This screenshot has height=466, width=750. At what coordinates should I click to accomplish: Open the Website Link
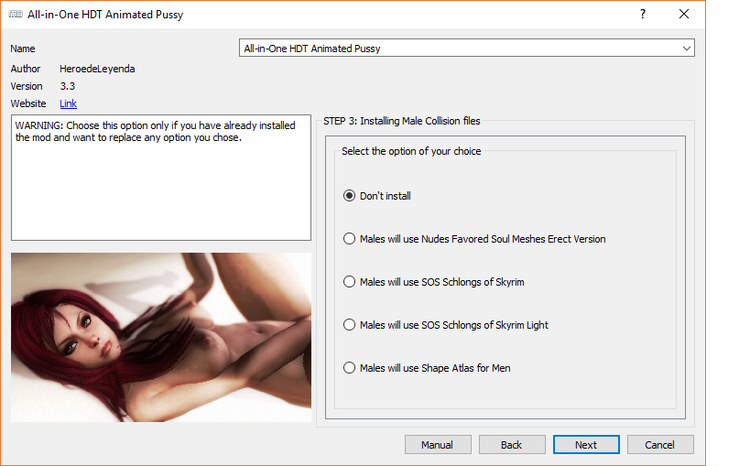[x=68, y=103]
